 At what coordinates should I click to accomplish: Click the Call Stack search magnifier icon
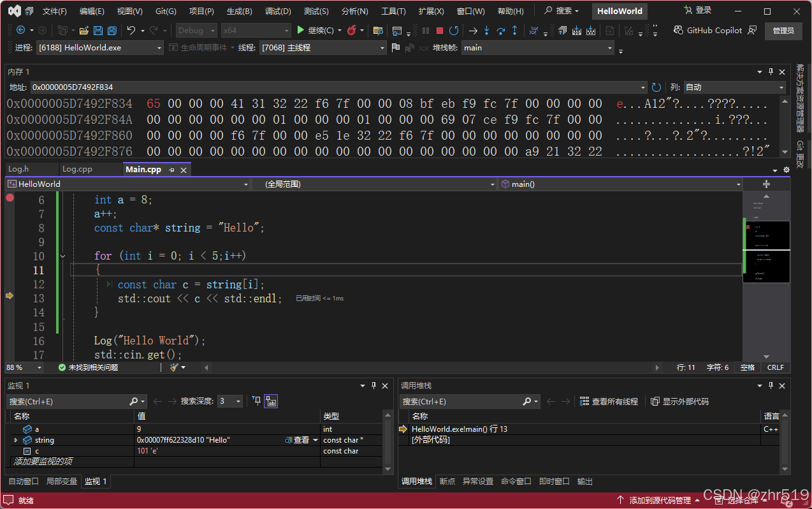[526, 401]
